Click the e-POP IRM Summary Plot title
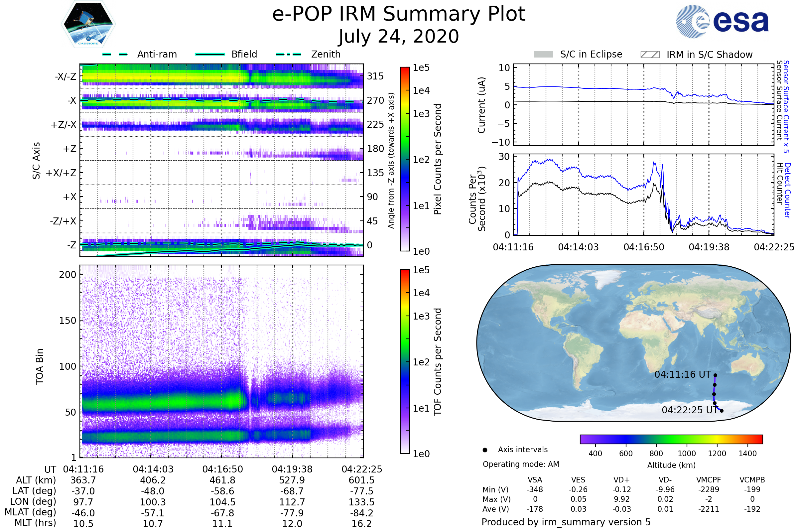Screen dimensions: 798x532 pyautogui.click(x=399, y=14)
